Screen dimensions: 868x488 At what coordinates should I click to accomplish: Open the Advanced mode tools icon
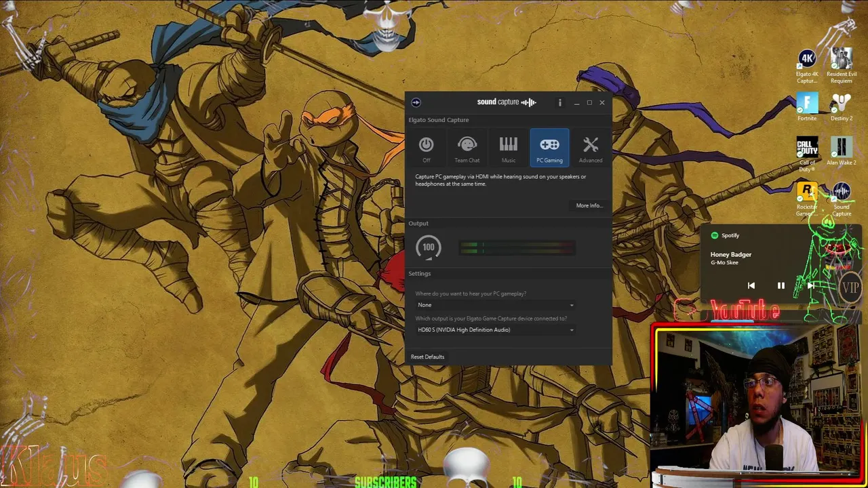click(590, 148)
